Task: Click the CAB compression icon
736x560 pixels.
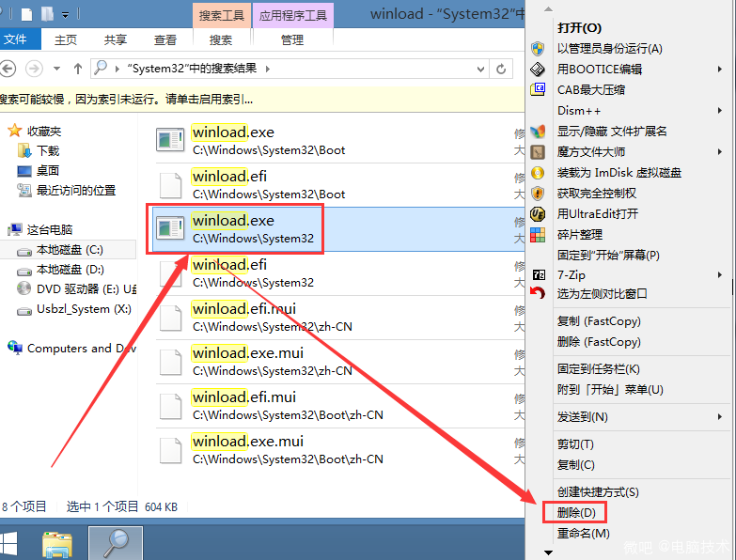Action: click(x=538, y=89)
